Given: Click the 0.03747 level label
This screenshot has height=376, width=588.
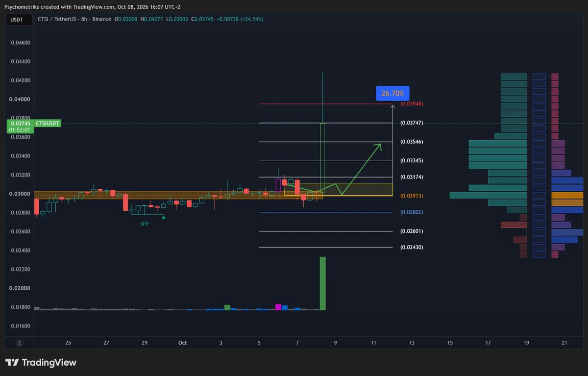Looking at the screenshot, I should point(412,123).
